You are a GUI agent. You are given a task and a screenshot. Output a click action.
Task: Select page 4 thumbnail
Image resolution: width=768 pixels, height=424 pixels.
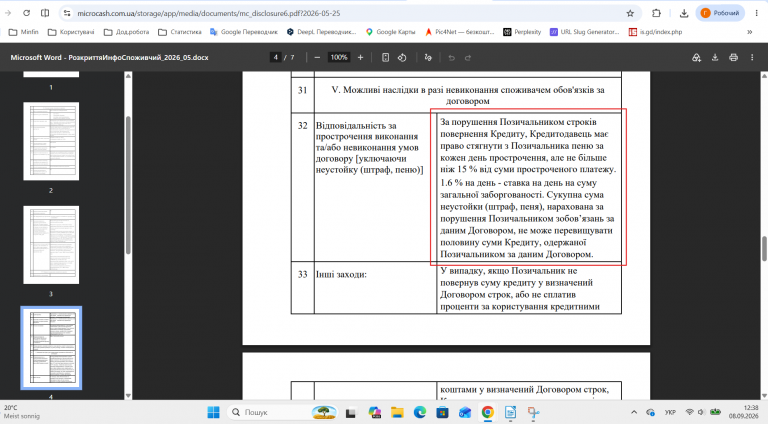[x=51, y=348]
